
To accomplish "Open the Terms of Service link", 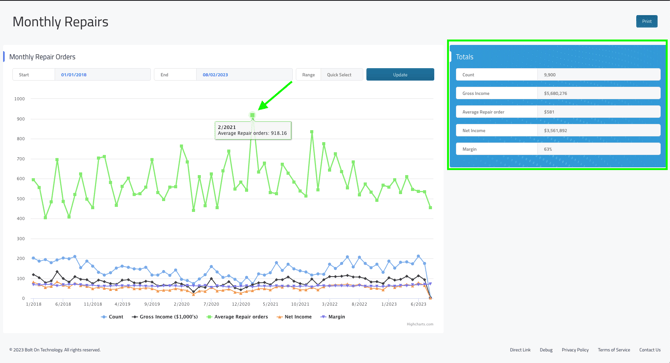I will click(614, 350).
